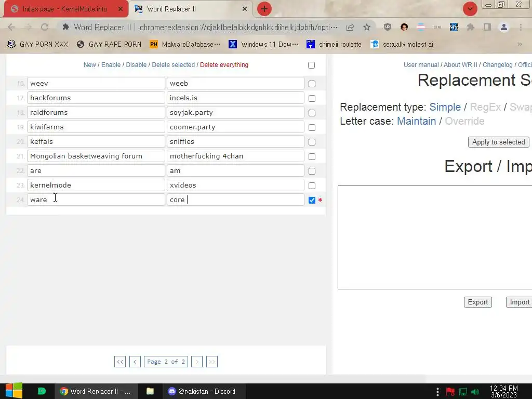Viewport: 532px width, 399px height.
Task: Click the Page 2 of 2 indicator
Action: [166, 362]
